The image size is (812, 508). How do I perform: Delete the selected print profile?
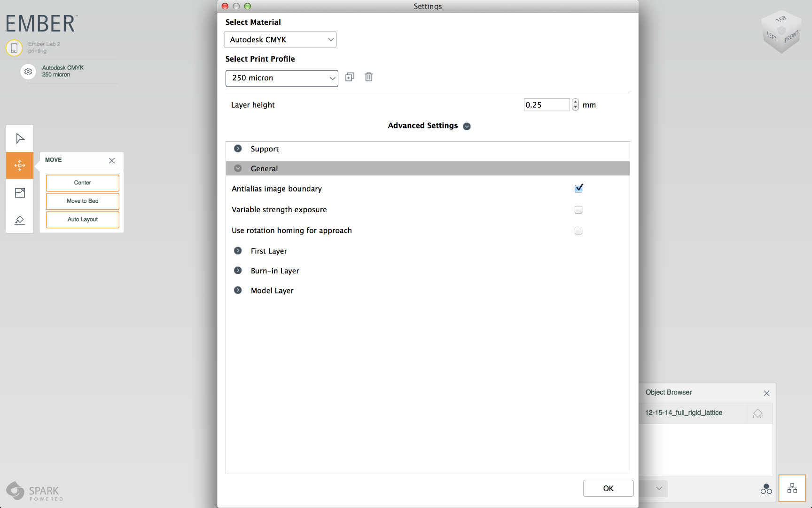[x=369, y=77]
